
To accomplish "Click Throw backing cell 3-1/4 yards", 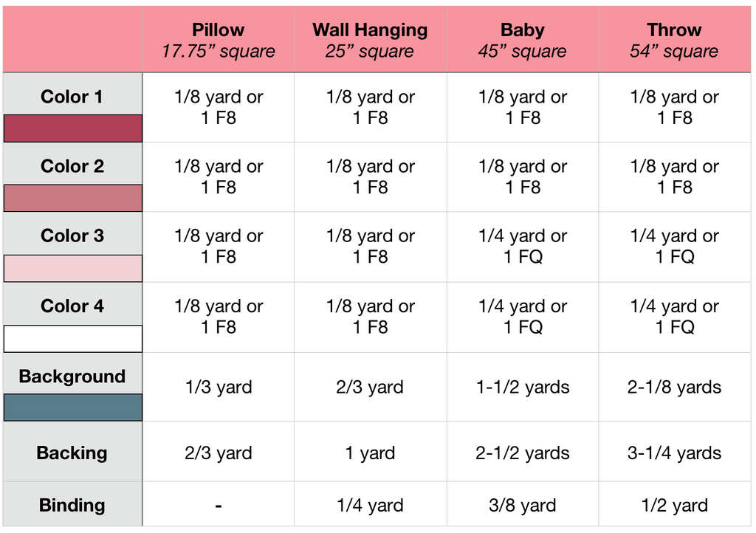I will tap(674, 453).
